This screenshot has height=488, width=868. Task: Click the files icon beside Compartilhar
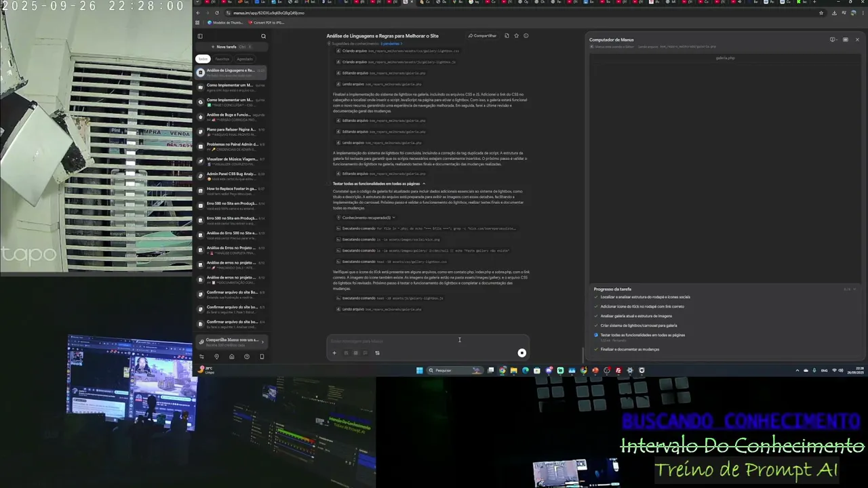click(x=507, y=36)
